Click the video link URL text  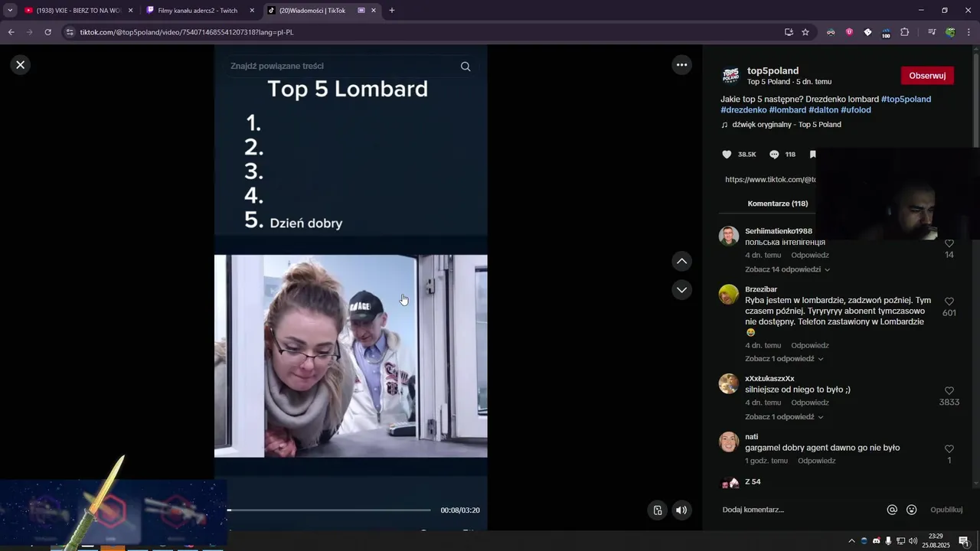point(771,180)
